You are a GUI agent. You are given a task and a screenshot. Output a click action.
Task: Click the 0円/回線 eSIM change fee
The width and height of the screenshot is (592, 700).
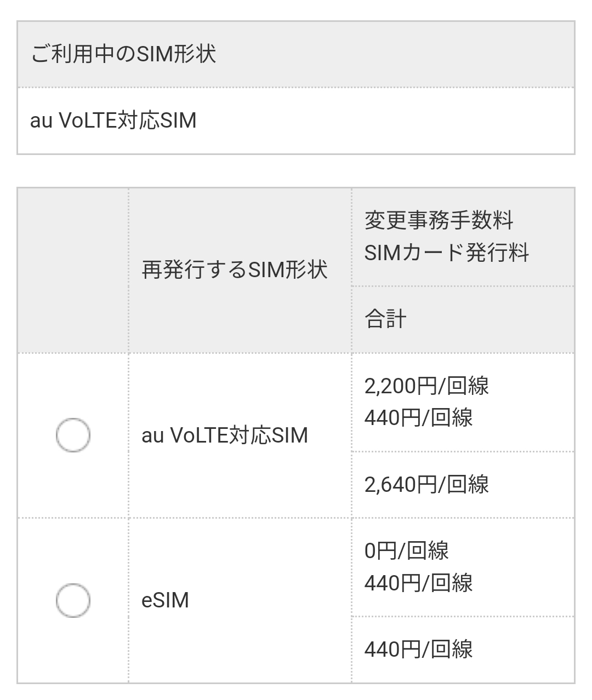(407, 551)
